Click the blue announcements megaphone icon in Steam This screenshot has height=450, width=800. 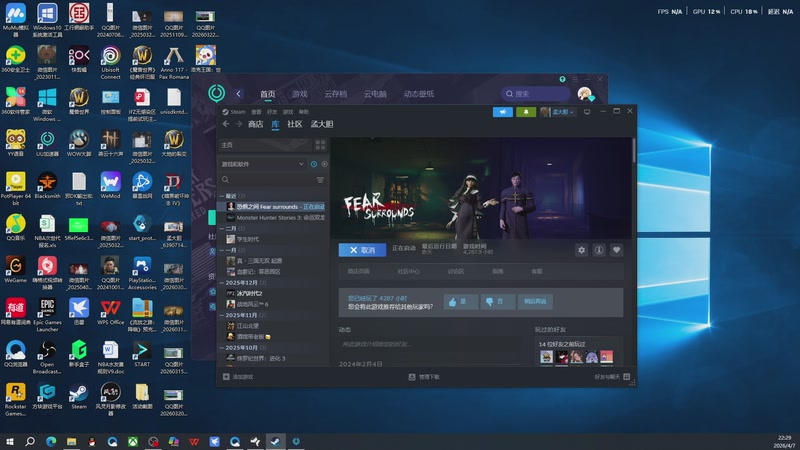pyautogui.click(x=503, y=112)
